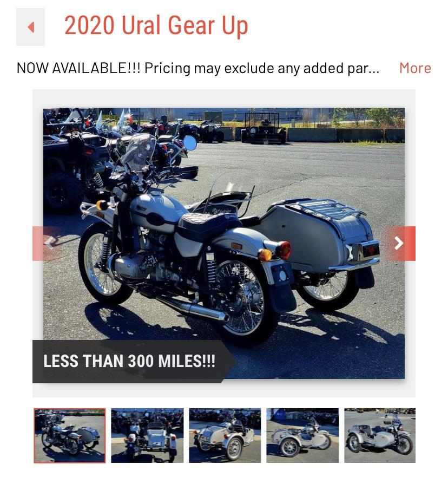
Task: Click the round blue mirror in main photo
Action: click(190, 142)
